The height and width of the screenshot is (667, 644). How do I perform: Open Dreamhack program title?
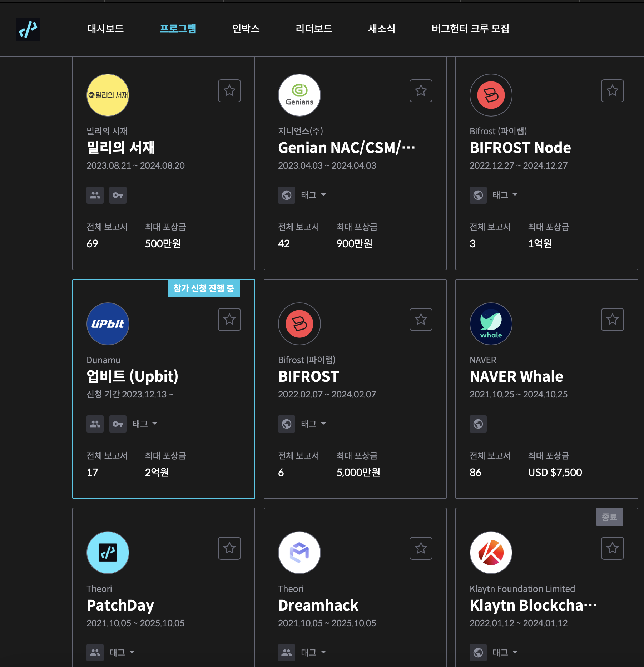318,605
